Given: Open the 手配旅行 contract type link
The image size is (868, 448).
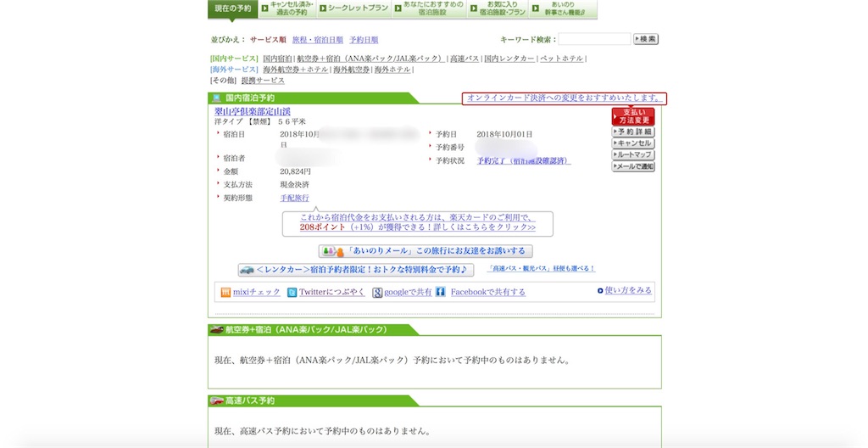Looking at the screenshot, I should point(294,198).
